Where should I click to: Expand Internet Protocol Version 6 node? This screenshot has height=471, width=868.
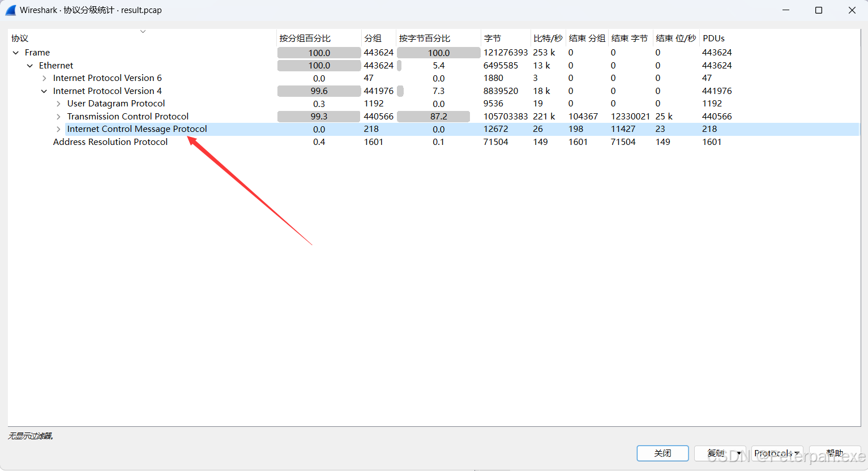pos(44,78)
